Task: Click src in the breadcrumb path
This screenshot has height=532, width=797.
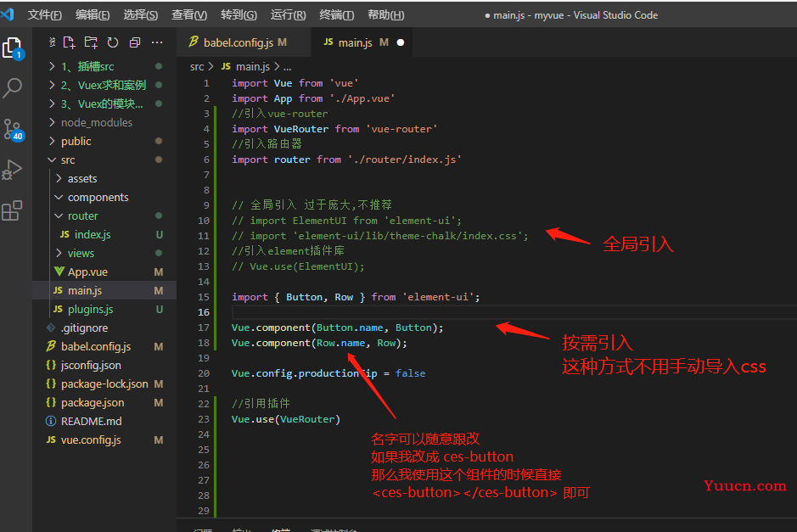Action: pos(197,66)
